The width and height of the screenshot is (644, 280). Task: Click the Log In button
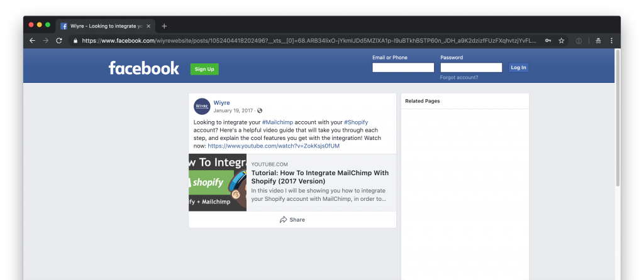click(518, 68)
